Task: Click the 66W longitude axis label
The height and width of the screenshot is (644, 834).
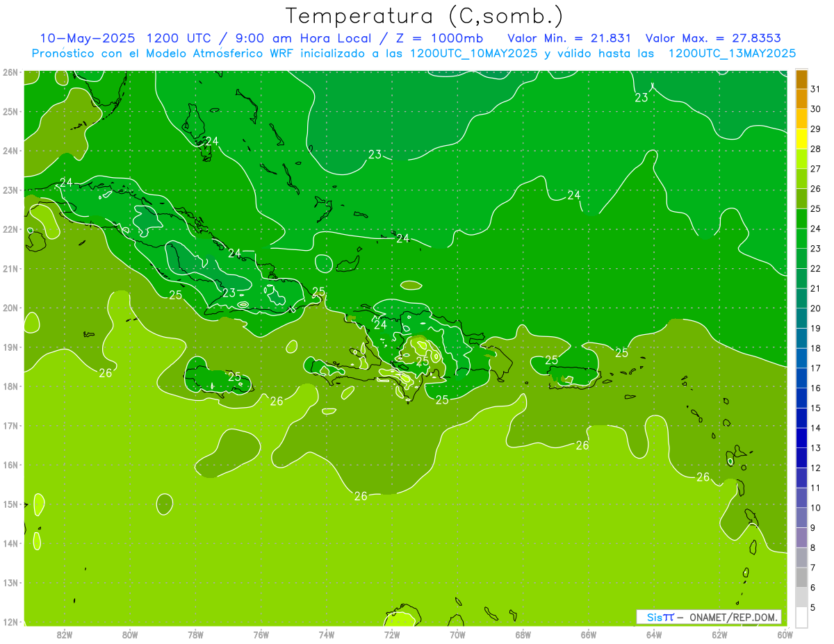Action: 589,634
